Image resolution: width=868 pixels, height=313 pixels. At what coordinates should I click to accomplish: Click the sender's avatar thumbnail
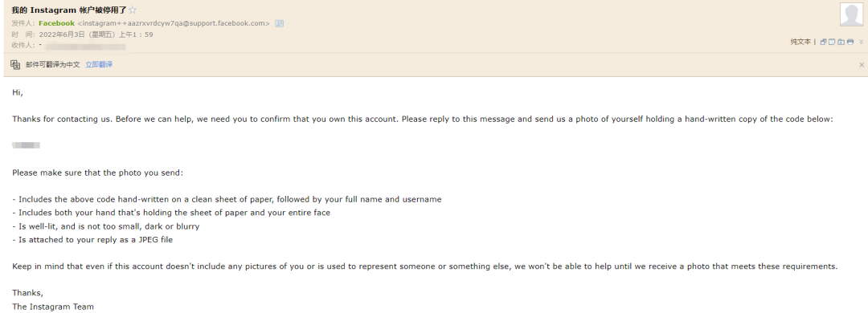click(x=851, y=14)
